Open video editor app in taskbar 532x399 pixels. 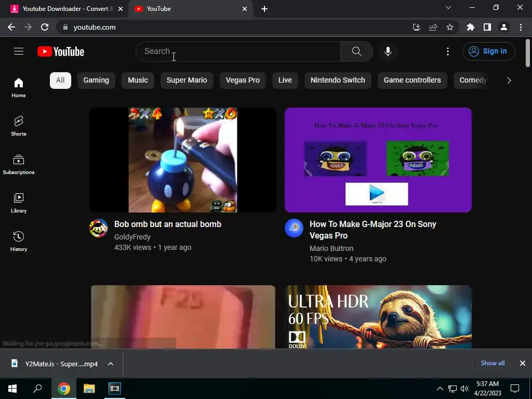[x=114, y=389]
